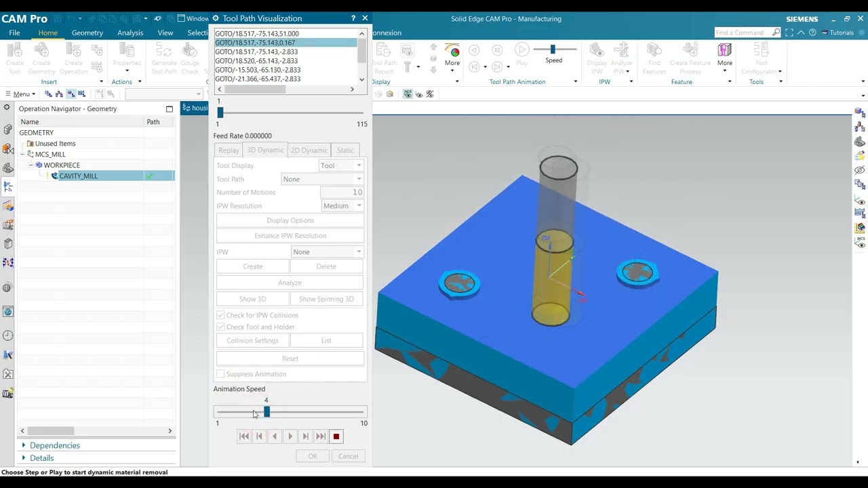Click the Enhance IPW Resolution button
Screen dimensions: 868x488
coord(290,236)
